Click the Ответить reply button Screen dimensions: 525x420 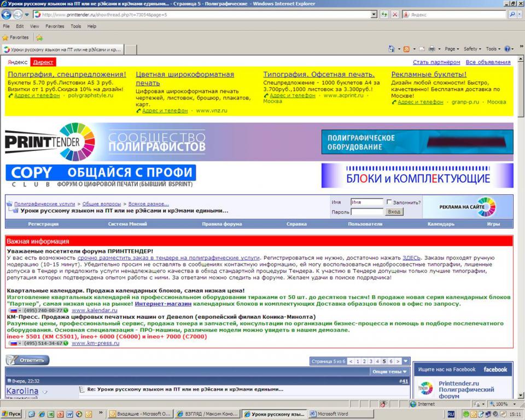tap(28, 360)
